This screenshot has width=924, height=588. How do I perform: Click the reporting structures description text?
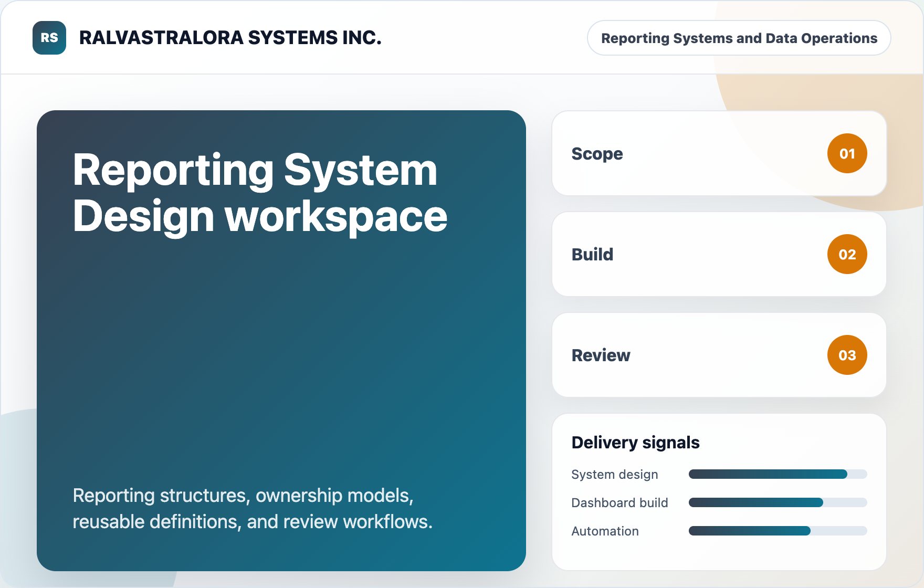coord(253,508)
